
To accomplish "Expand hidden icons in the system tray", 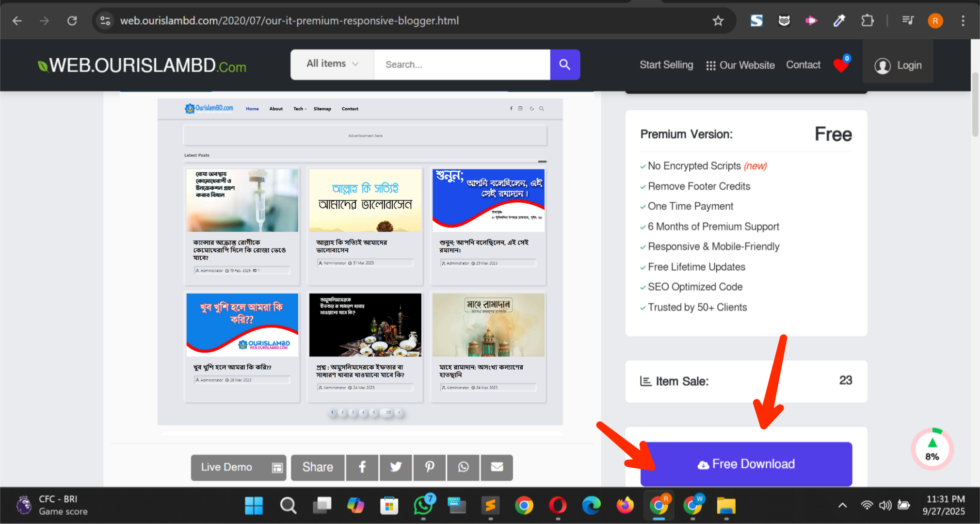I will coord(844,505).
